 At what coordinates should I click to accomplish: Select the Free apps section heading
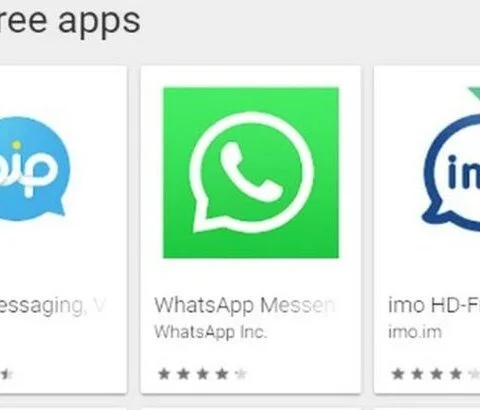pos(70,21)
